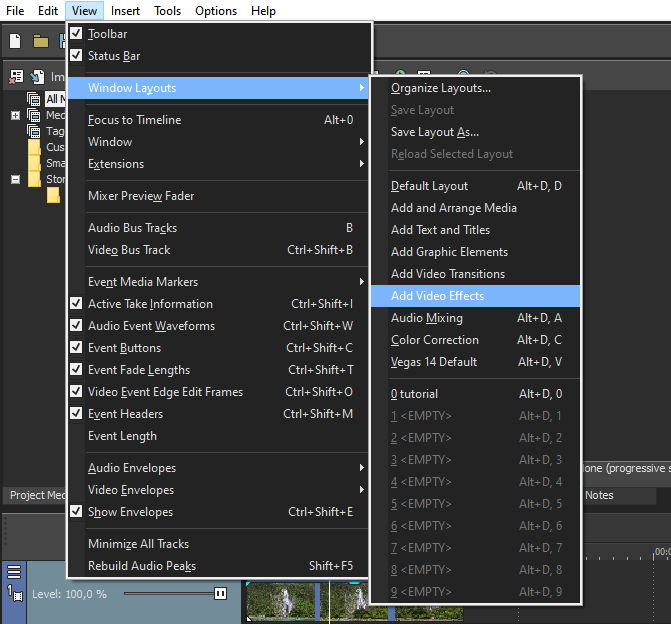Viewport: 671px width, 624px height.
Task: Toggle Status Bar visibility checkbox
Action: coord(76,56)
